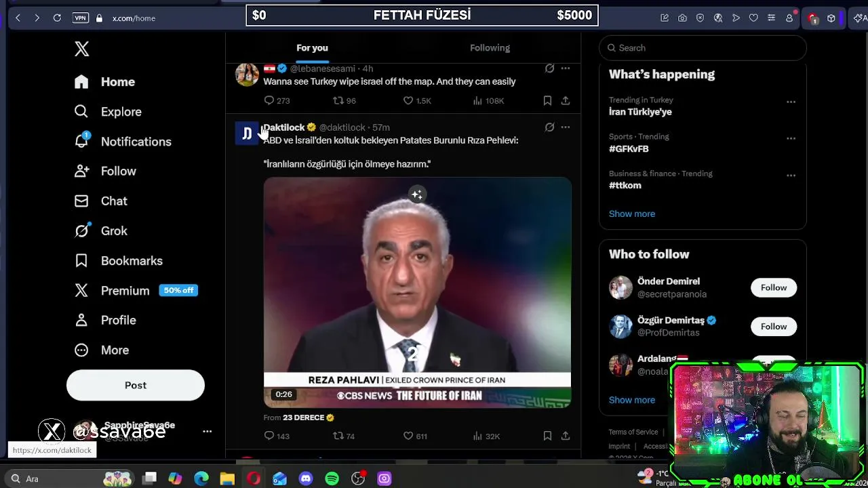Click the Post button
Image resolution: width=868 pixels, height=488 pixels.
coord(136,385)
